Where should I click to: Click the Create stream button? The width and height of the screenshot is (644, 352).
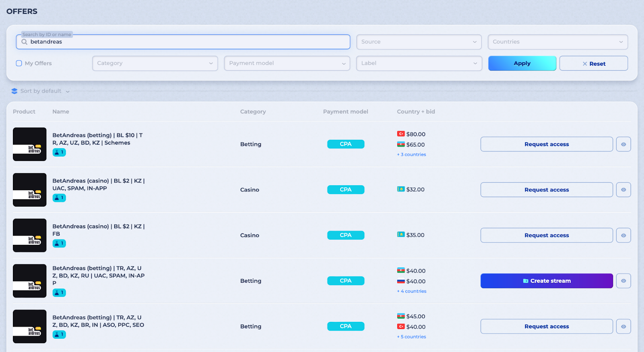pyautogui.click(x=547, y=281)
